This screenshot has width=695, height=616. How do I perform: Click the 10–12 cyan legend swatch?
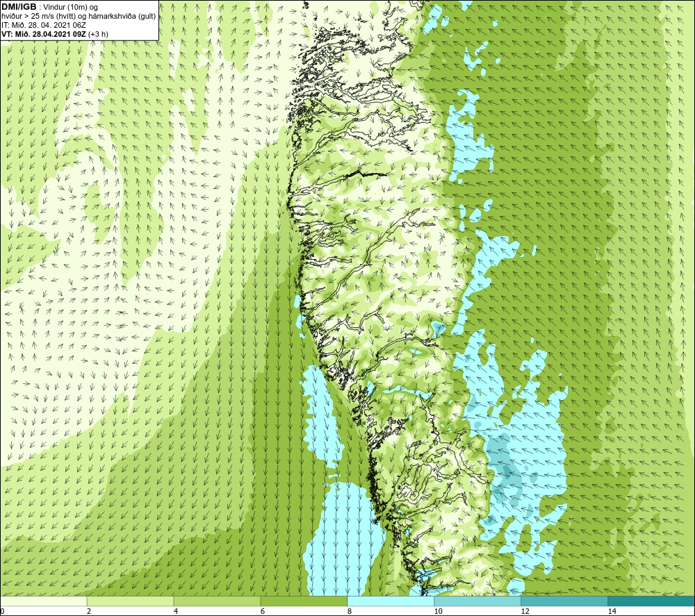click(x=478, y=601)
